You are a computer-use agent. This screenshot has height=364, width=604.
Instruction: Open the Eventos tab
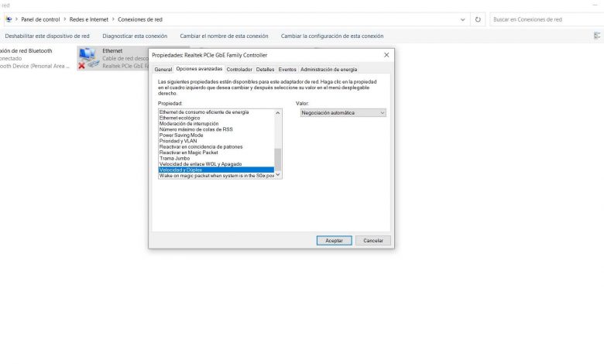287,70
